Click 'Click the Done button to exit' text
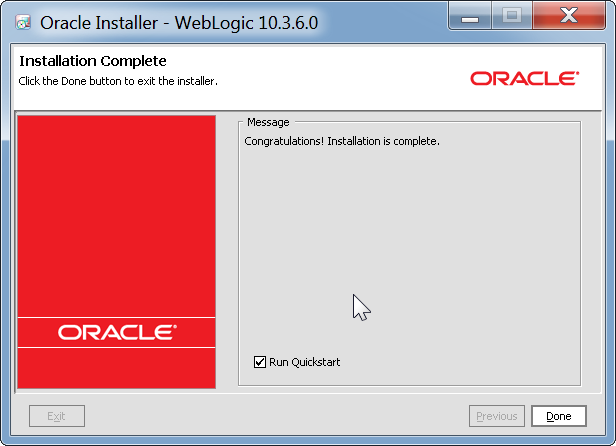 (x=118, y=81)
